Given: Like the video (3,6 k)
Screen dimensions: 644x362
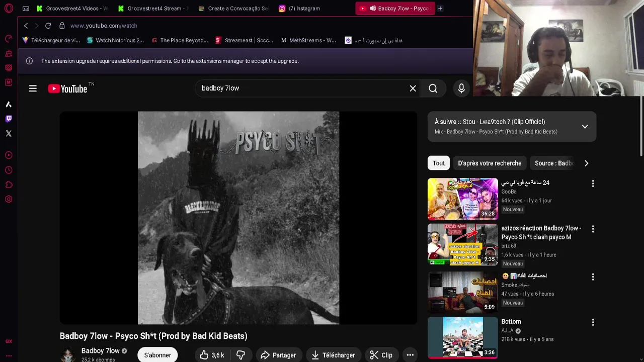Looking at the screenshot, I should click(x=212, y=355).
